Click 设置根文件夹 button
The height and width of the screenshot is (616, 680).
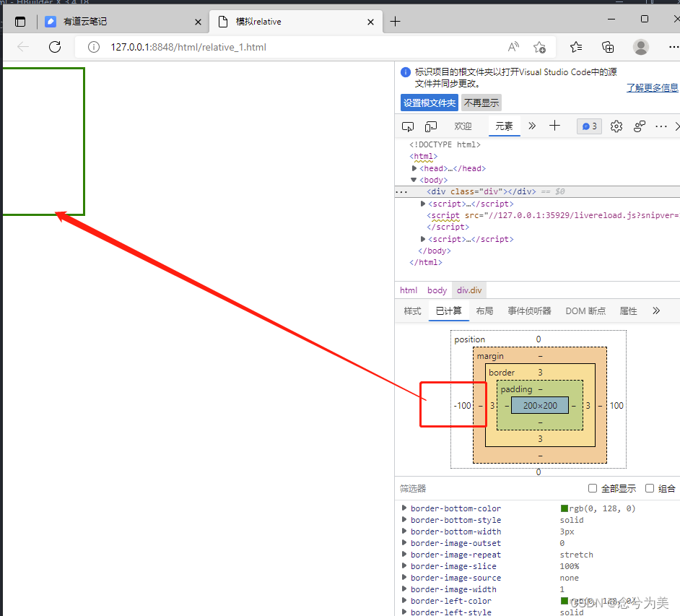(430, 103)
